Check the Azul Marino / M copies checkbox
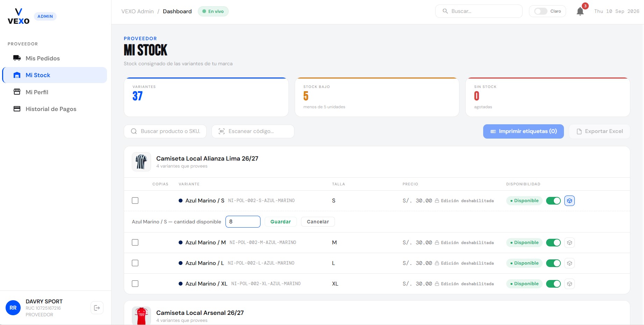The height and width of the screenshot is (325, 644). pos(135,243)
